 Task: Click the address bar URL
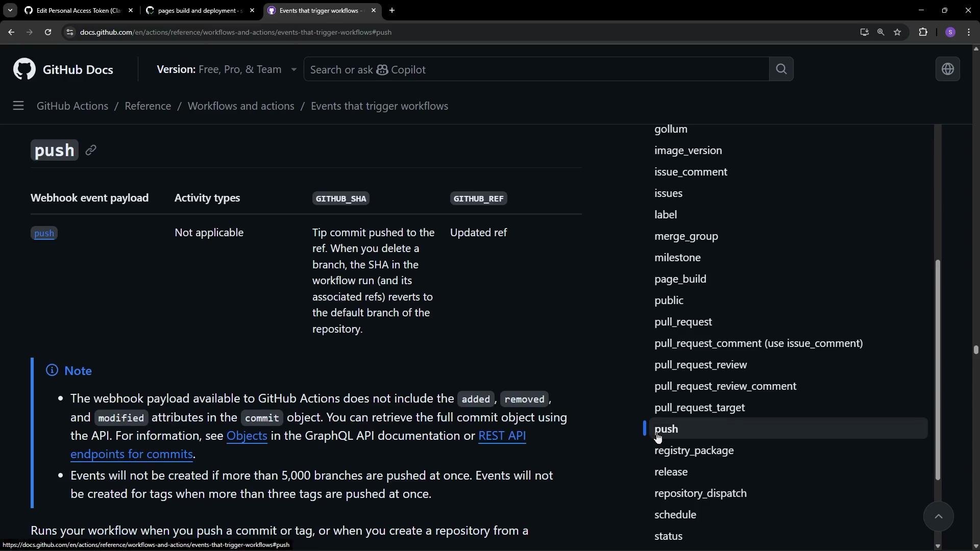(236, 32)
